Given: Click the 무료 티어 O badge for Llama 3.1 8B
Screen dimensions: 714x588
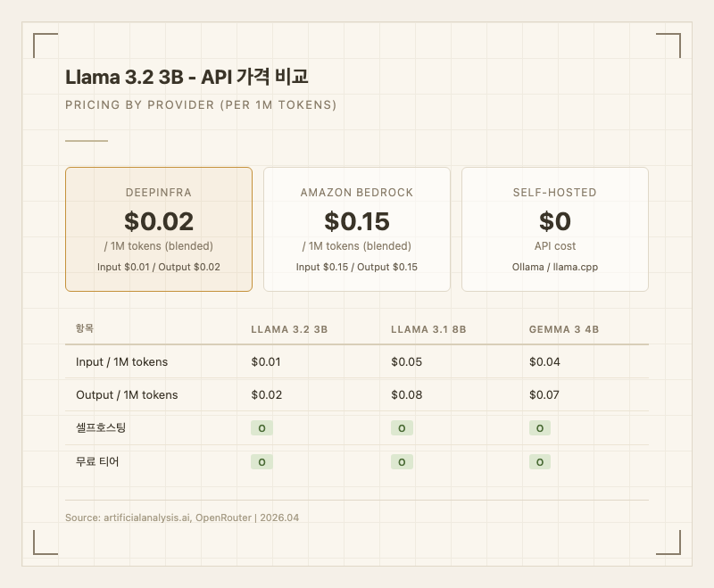Looking at the screenshot, I should [402, 462].
